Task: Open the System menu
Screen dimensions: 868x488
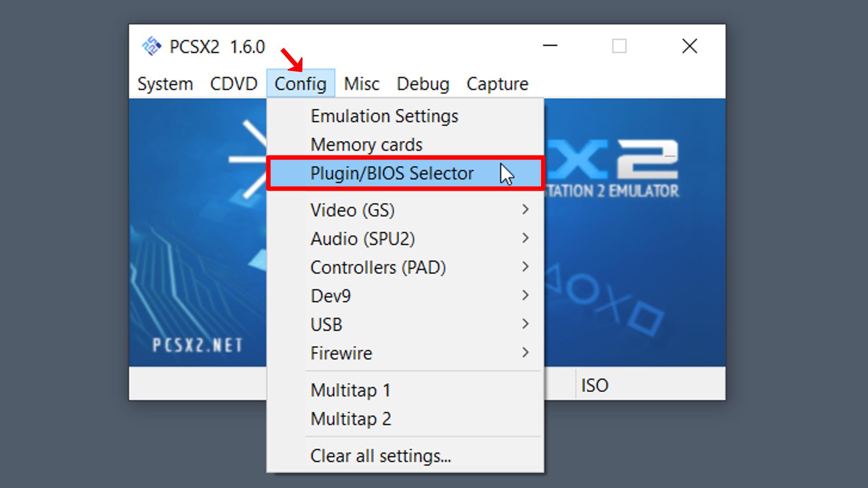Action: click(165, 84)
